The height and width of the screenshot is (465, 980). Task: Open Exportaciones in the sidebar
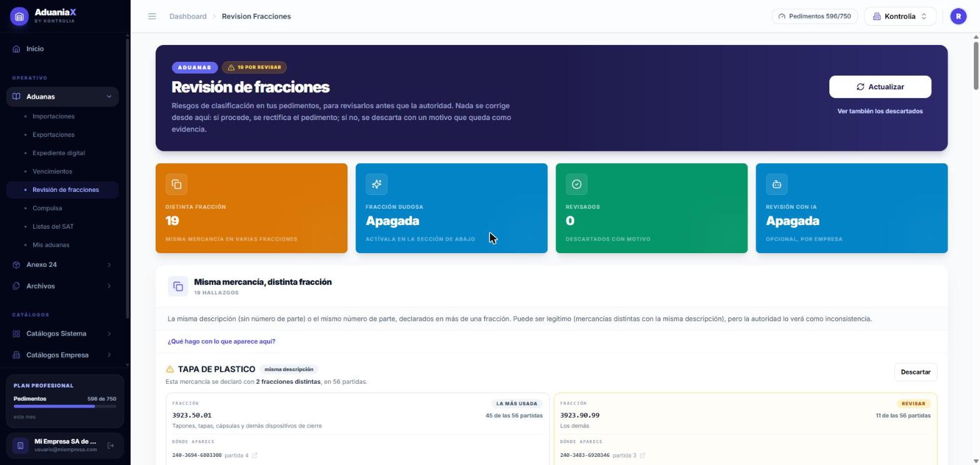53,134
